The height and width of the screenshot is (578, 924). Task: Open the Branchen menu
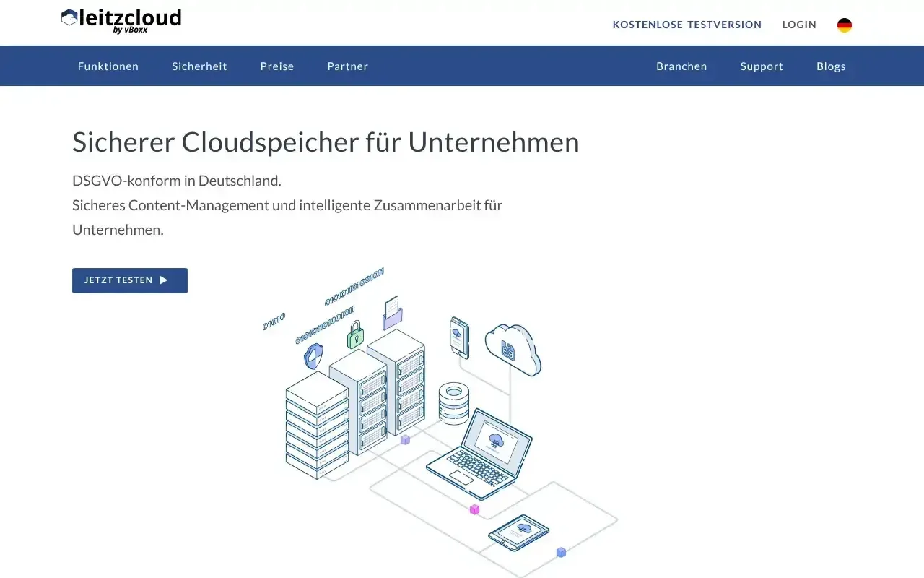[x=681, y=66]
